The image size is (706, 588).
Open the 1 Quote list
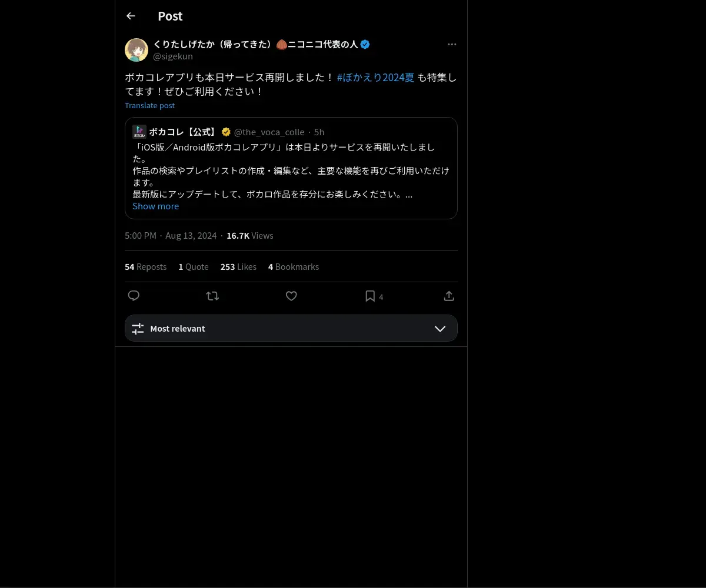click(194, 266)
